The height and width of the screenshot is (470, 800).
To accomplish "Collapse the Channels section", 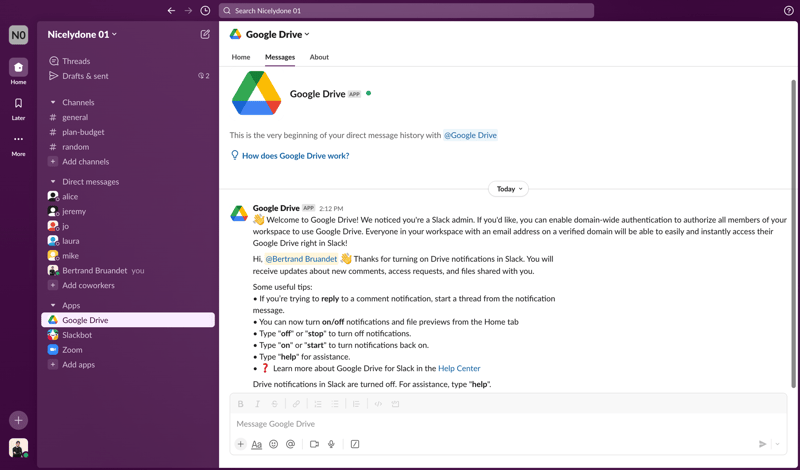I will [53, 102].
